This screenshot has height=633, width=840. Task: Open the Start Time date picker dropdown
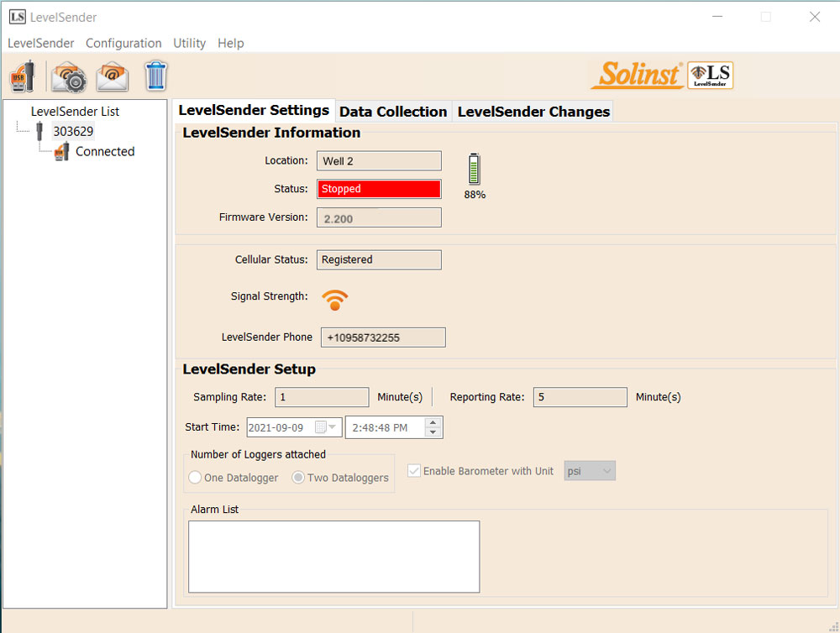(x=333, y=426)
